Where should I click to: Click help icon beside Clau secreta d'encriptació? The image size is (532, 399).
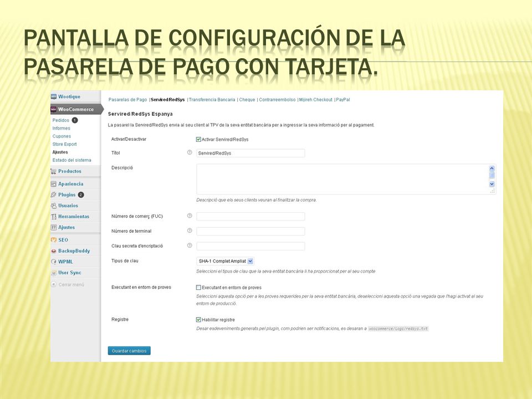[190, 245]
